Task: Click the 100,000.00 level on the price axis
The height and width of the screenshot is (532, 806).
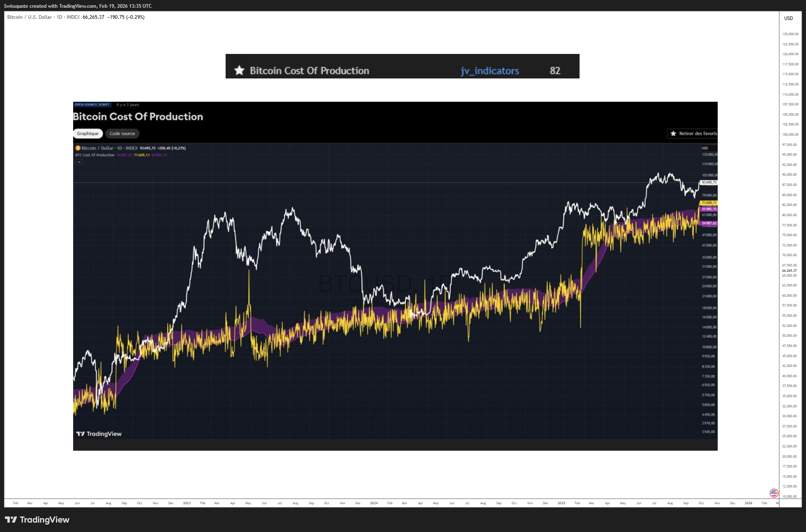Action: point(790,134)
